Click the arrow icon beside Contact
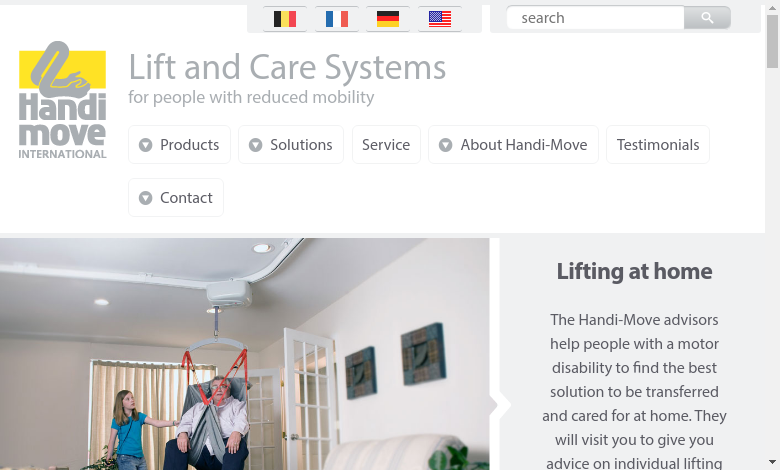 [145, 198]
